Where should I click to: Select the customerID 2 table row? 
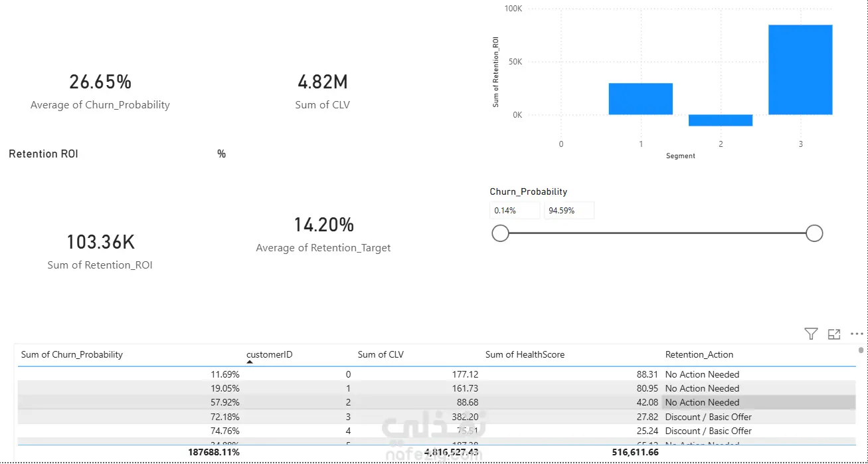pos(436,402)
